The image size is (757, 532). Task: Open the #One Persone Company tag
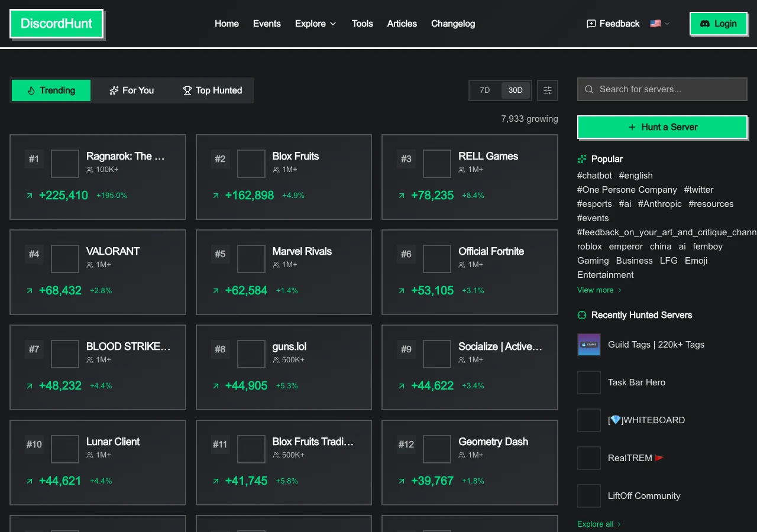pyautogui.click(x=627, y=190)
